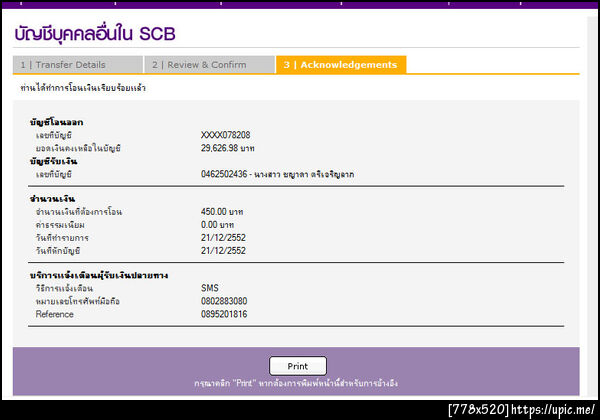
Task: Click the first 21/12/2552 transaction date
Action: tap(223, 238)
